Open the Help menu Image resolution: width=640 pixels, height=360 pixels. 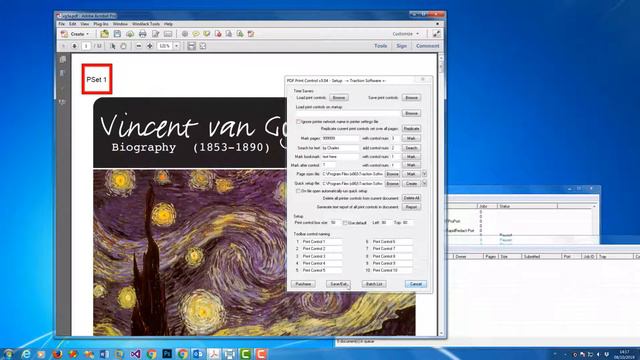(168, 24)
